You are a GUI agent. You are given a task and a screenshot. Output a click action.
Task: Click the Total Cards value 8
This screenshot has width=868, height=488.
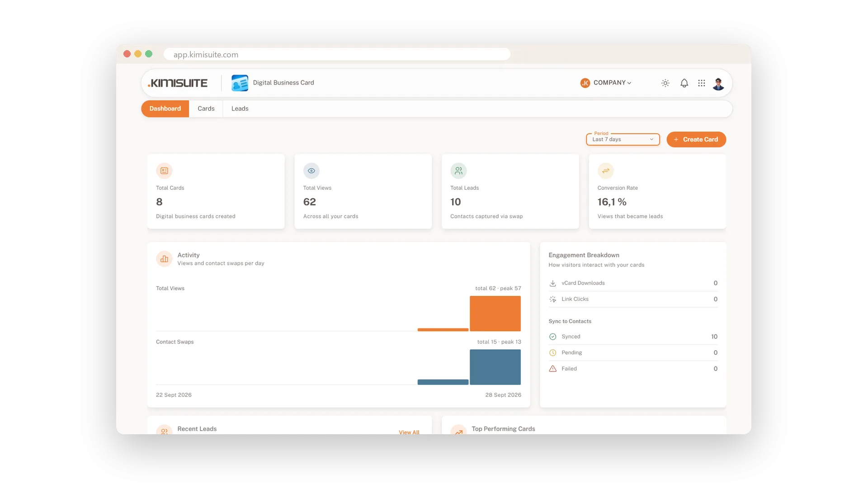point(159,202)
